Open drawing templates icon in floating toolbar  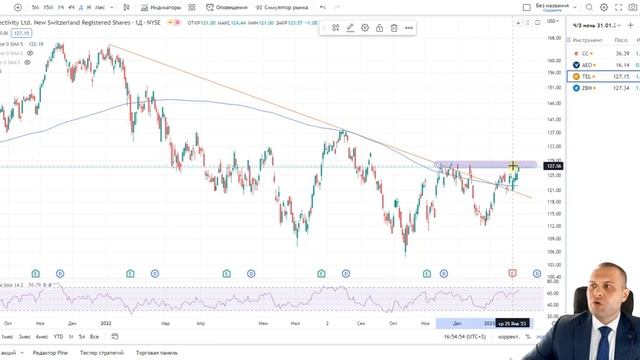click(x=336, y=28)
